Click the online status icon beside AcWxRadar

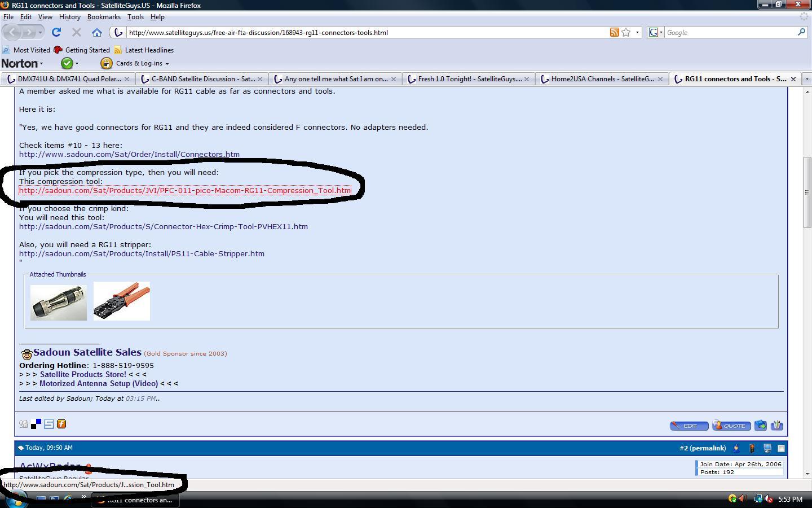pyautogui.click(x=89, y=468)
